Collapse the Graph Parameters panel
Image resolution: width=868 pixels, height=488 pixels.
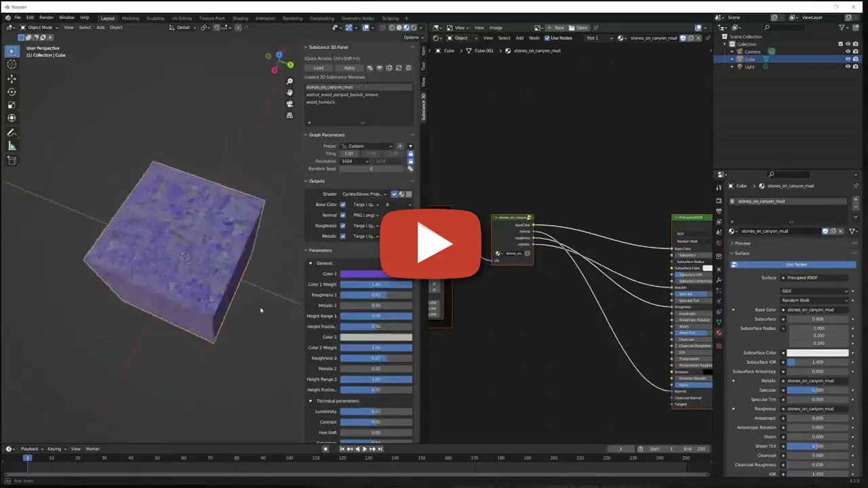point(306,135)
